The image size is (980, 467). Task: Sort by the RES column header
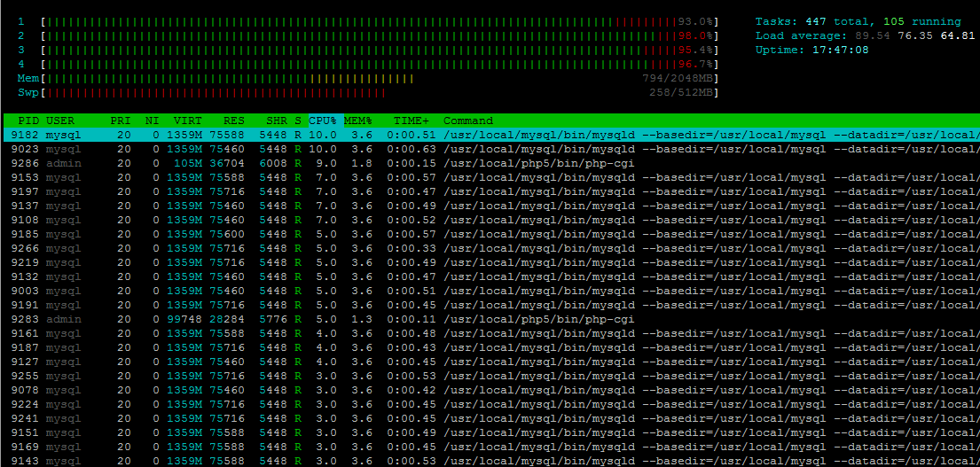234,121
